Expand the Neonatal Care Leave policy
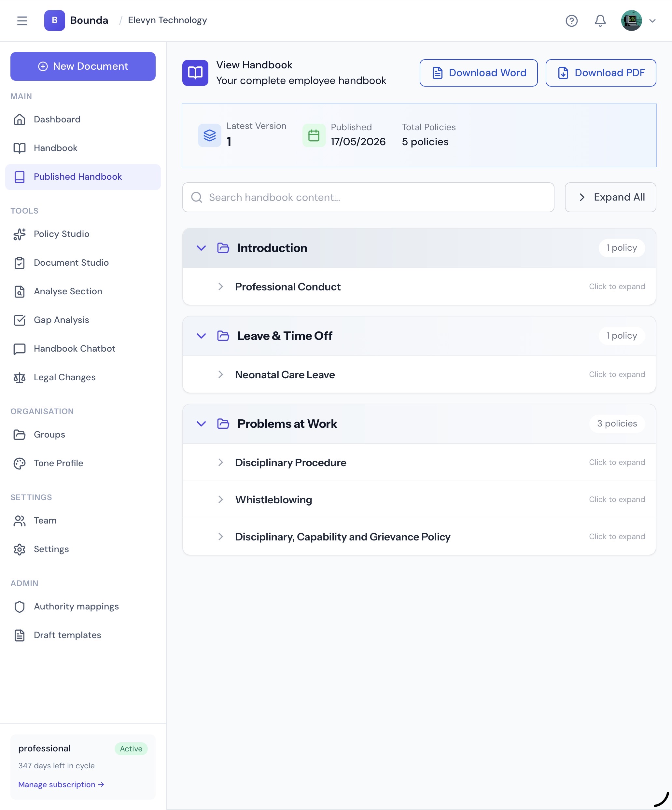672x810 pixels. pos(419,374)
